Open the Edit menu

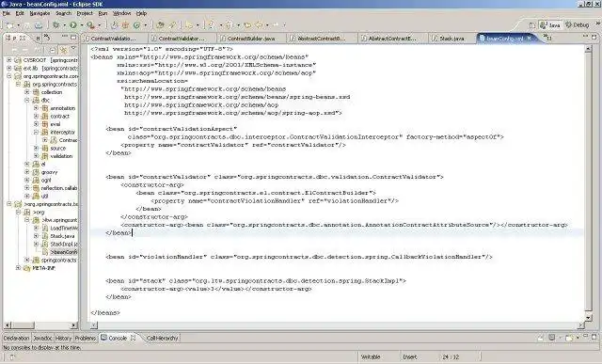point(20,13)
